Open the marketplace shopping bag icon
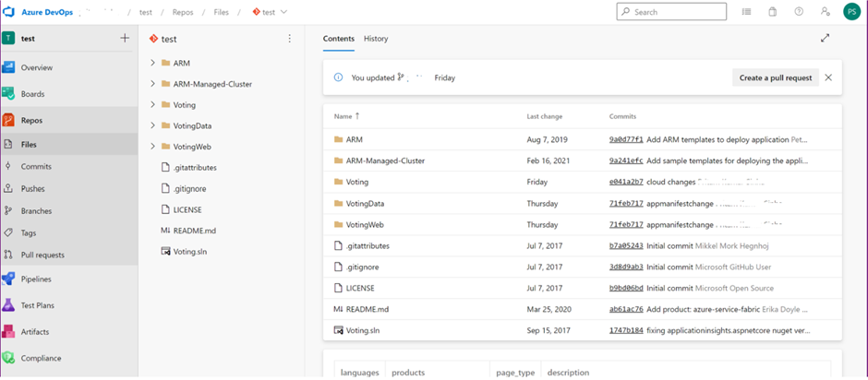Screen dimensions: 868x380 click(772, 12)
